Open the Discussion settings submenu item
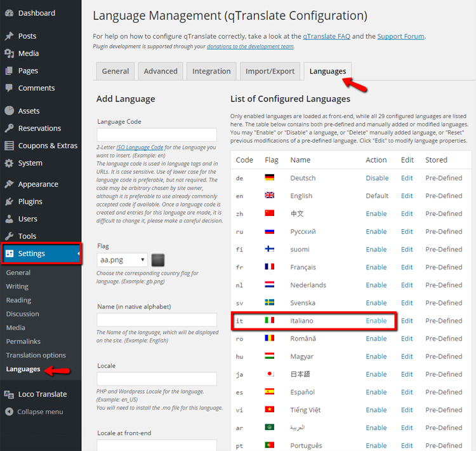476x451 pixels. point(22,314)
